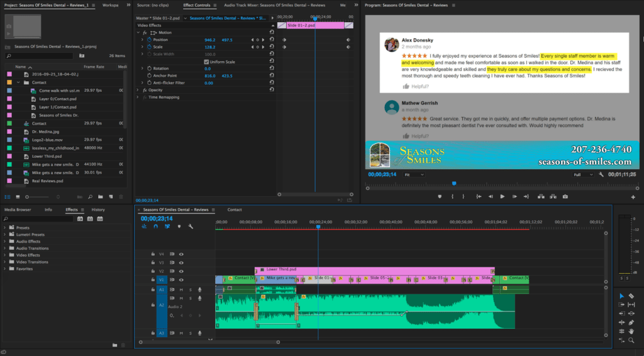Click the timeline playhead marker
Screen dimensions: 644x356
(318, 226)
